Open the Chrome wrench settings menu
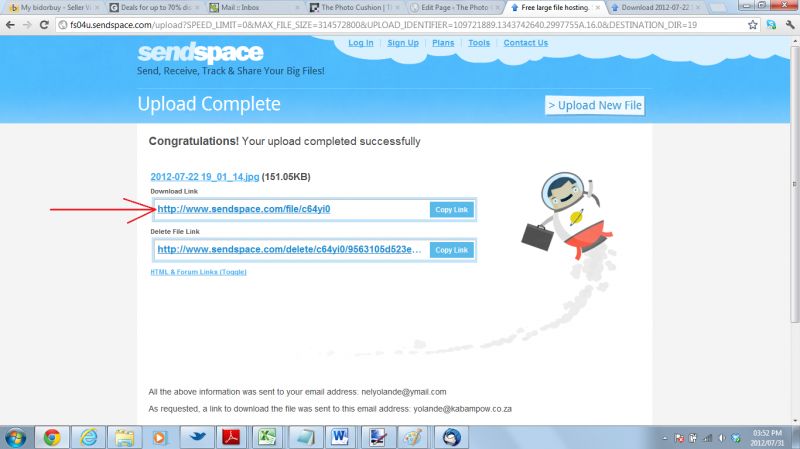800x449 pixels. click(x=790, y=24)
